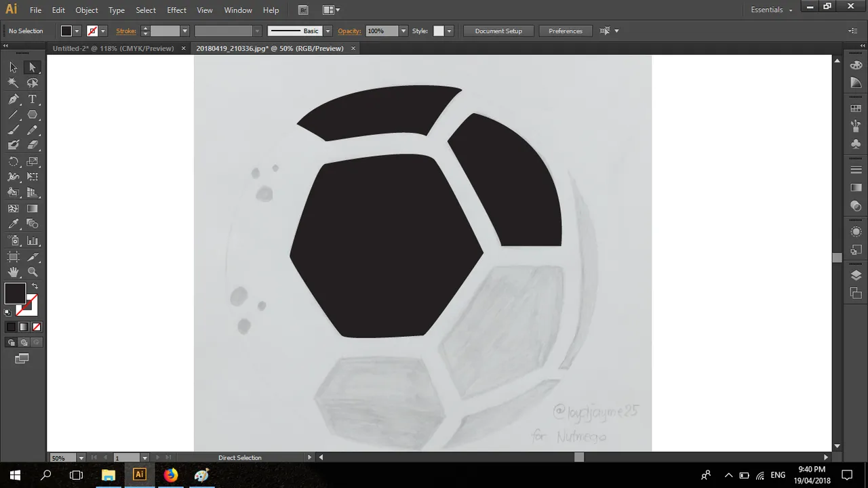Click the Opacity panel link label
The height and width of the screenshot is (488, 868).
[x=350, y=31]
